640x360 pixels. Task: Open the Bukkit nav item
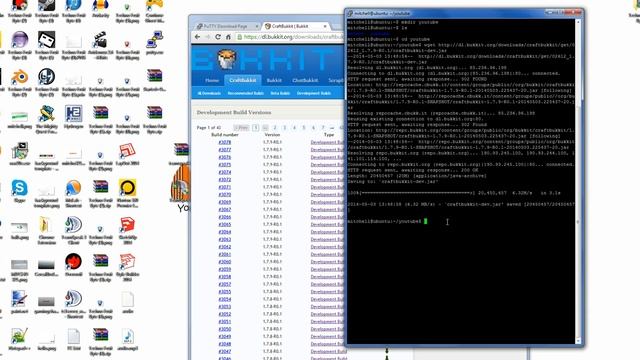point(274,80)
